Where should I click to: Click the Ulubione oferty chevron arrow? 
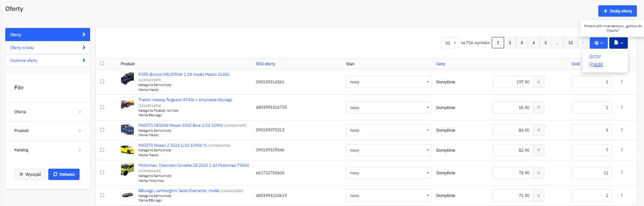pyautogui.click(x=84, y=60)
